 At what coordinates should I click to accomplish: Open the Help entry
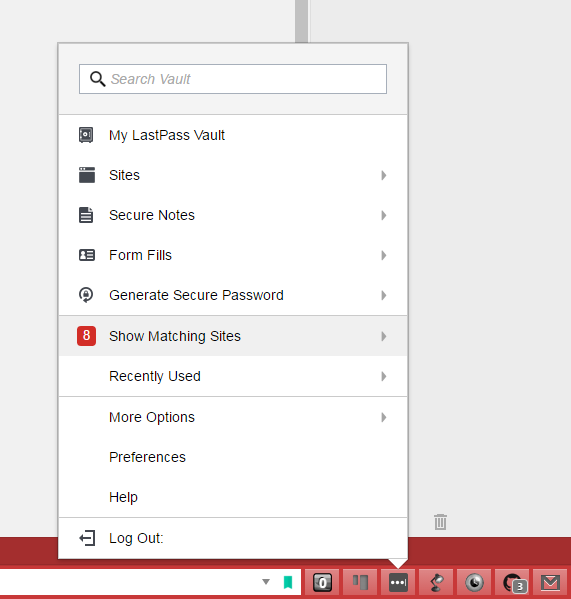coord(233,497)
